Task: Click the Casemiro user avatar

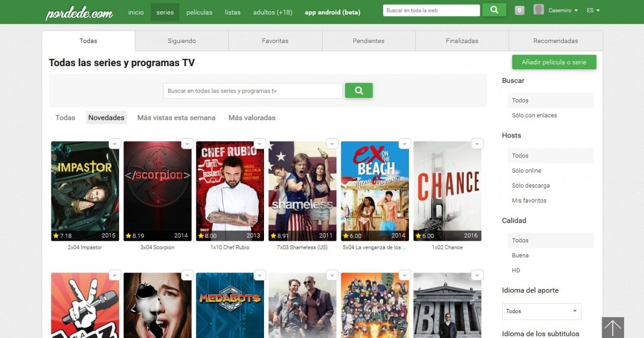Action: [x=539, y=10]
